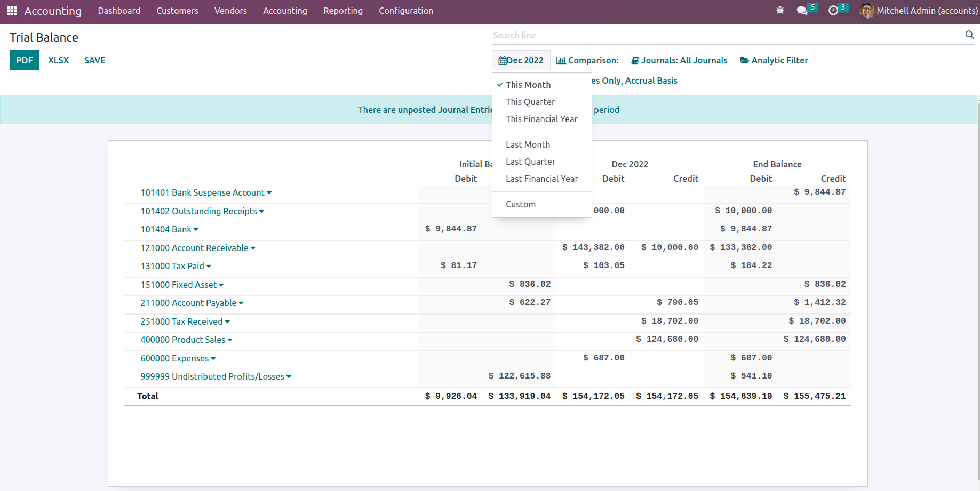Focus the Search line input field
The height and width of the screenshot is (491, 980).
[x=728, y=35]
